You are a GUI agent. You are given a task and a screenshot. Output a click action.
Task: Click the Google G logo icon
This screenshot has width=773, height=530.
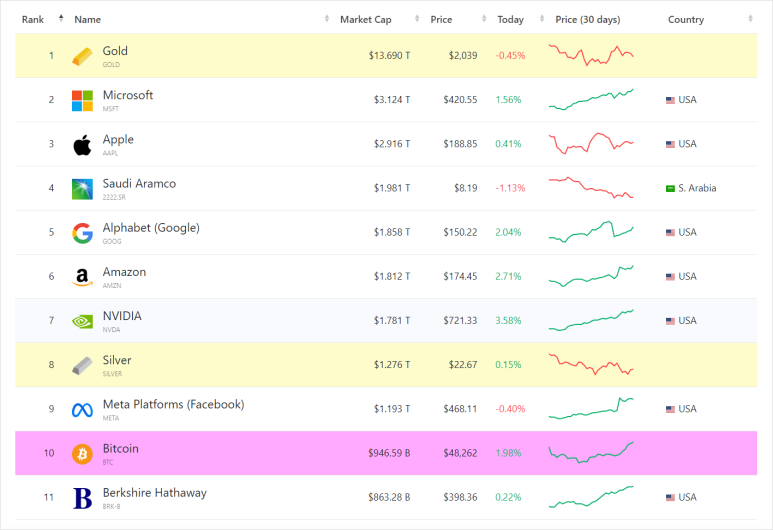82,233
